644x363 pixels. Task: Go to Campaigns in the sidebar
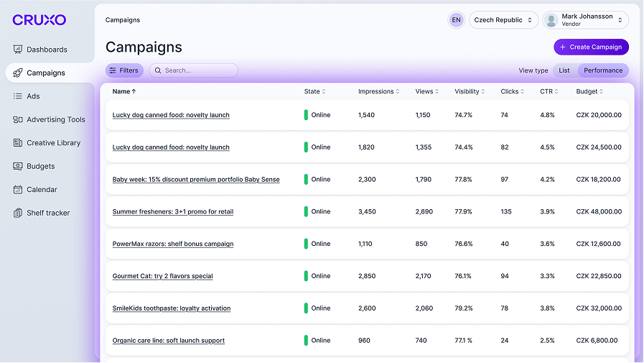(46, 73)
